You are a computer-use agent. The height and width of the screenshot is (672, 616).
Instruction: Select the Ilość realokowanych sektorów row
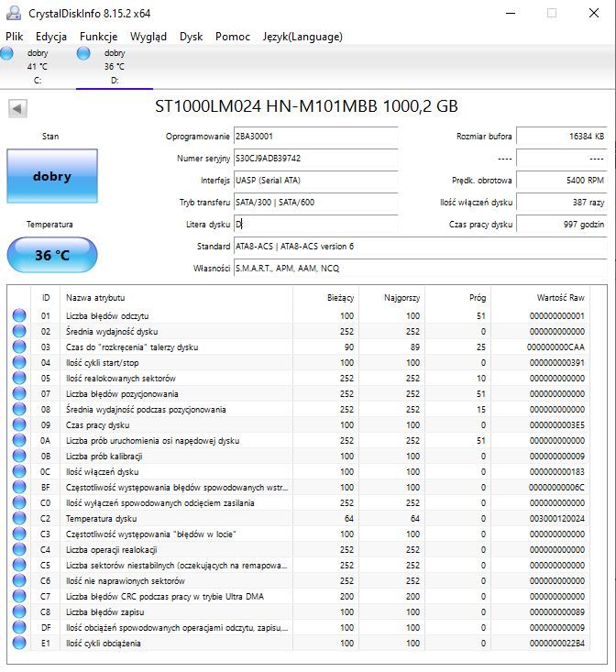[x=300, y=378]
